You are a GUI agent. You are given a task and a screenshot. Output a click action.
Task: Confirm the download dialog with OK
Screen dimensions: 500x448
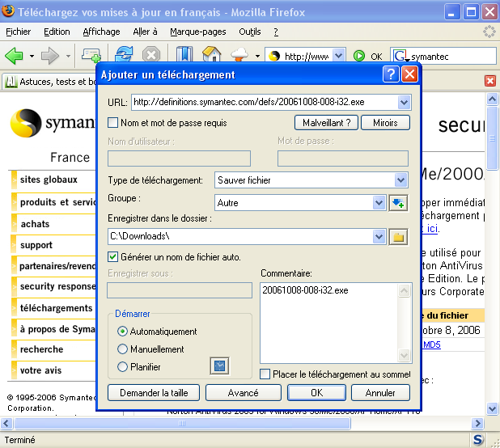coord(316,392)
